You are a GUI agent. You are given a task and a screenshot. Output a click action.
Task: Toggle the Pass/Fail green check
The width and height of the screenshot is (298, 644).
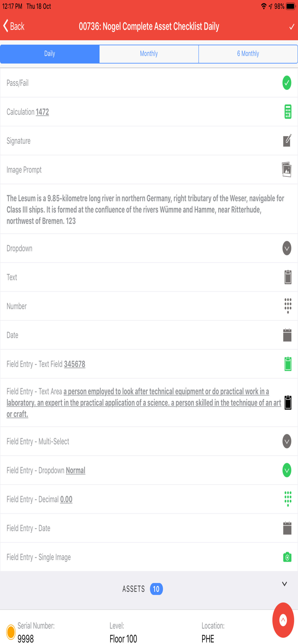pyautogui.click(x=287, y=83)
